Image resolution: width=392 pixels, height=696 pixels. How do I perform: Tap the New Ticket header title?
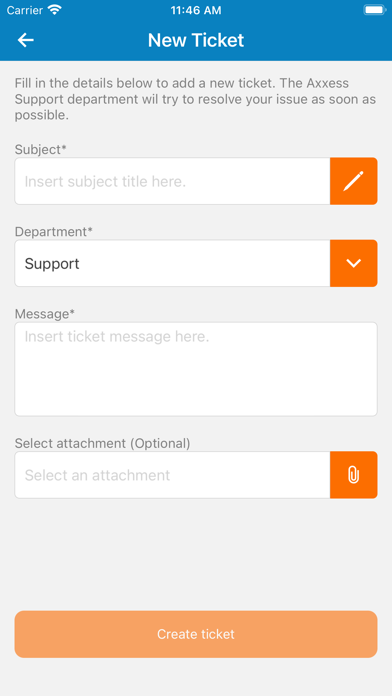pos(196,40)
